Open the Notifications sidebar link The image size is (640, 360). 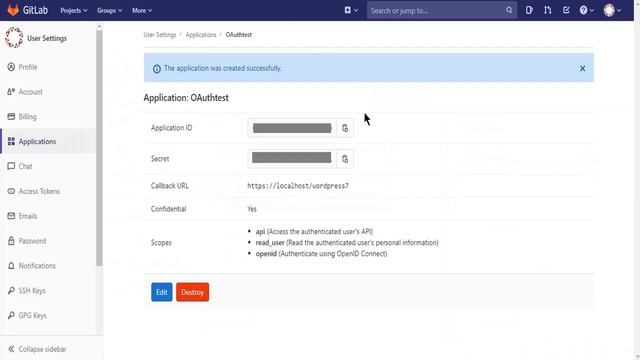pos(37,266)
